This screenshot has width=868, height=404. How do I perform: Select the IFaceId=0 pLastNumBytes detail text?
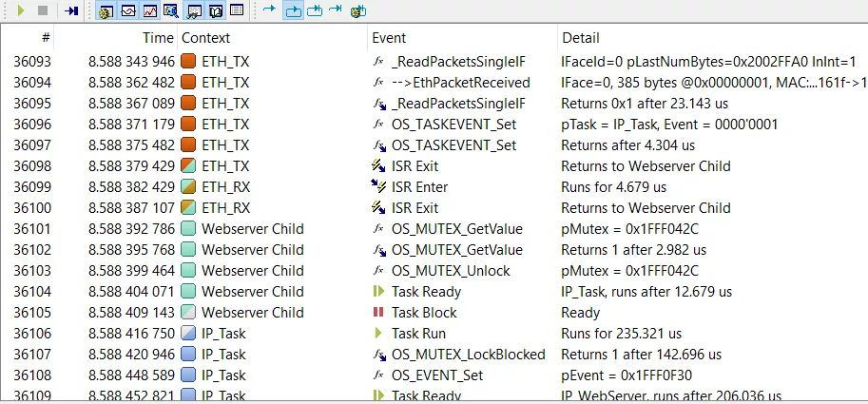[708, 62]
